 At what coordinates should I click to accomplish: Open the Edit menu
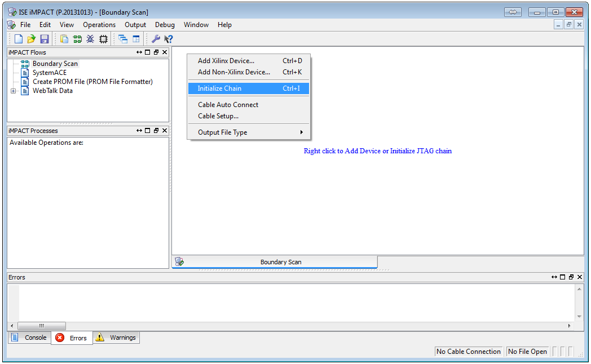[45, 25]
